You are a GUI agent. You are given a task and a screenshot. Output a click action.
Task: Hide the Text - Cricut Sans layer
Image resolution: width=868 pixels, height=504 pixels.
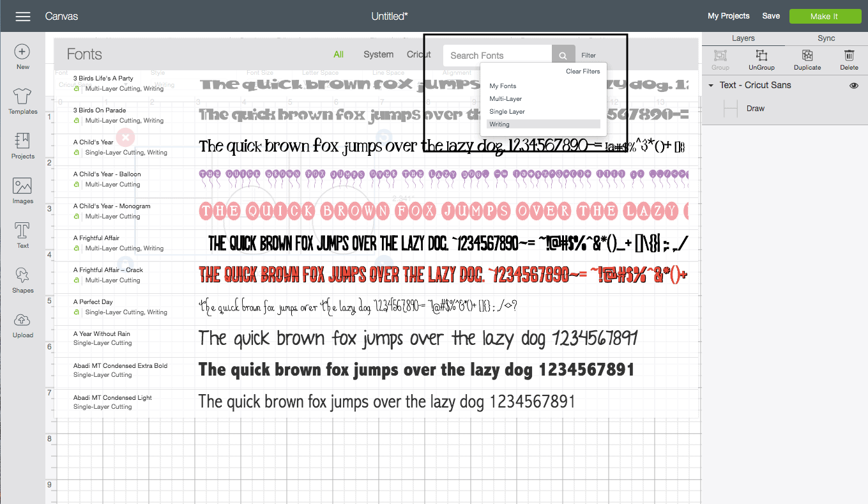(x=854, y=86)
